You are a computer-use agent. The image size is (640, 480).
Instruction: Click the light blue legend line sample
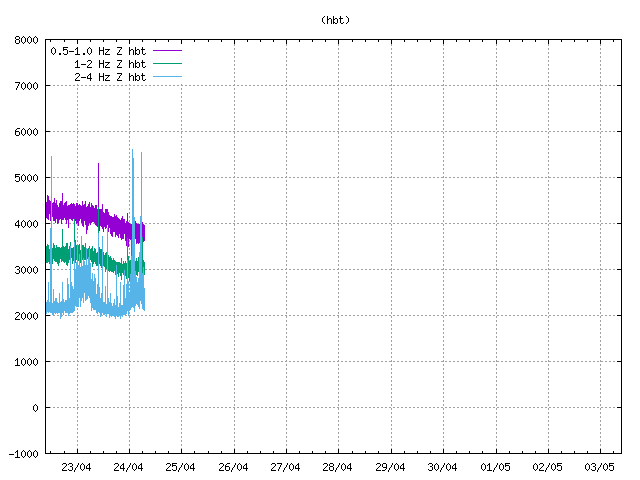click(167, 77)
